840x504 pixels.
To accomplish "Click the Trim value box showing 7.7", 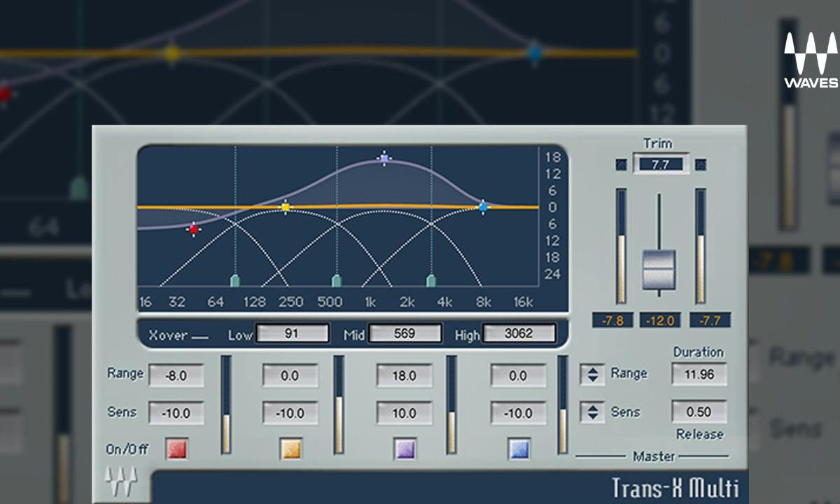I will [661, 164].
